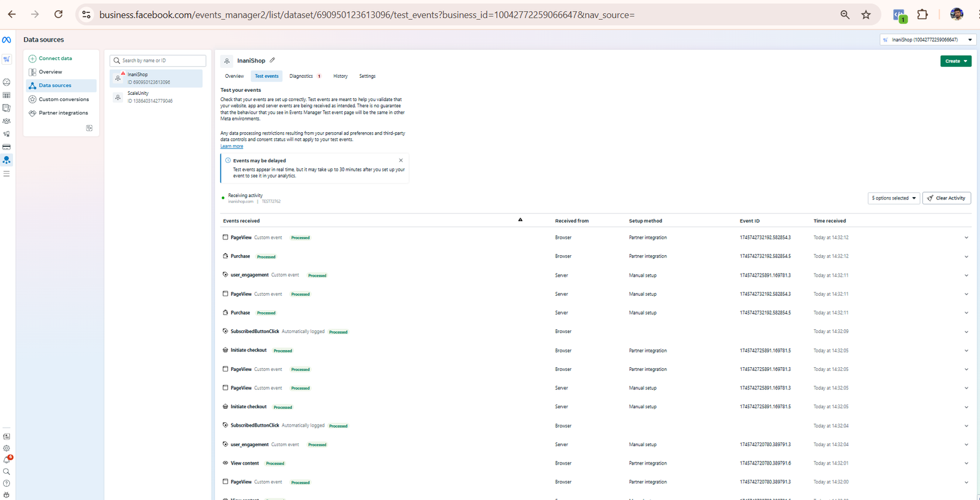Expand the Purchase Server event row
Viewport: 980px width, 500px height.
tap(967, 313)
